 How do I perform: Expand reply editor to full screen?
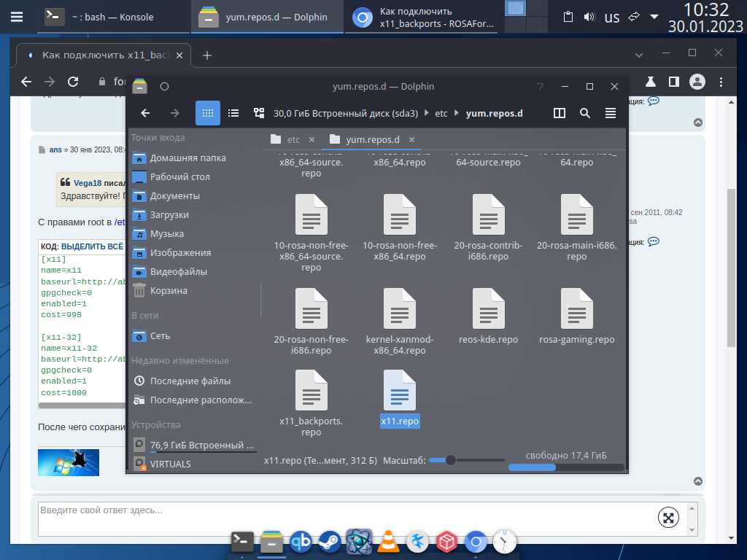tap(668, 518)
